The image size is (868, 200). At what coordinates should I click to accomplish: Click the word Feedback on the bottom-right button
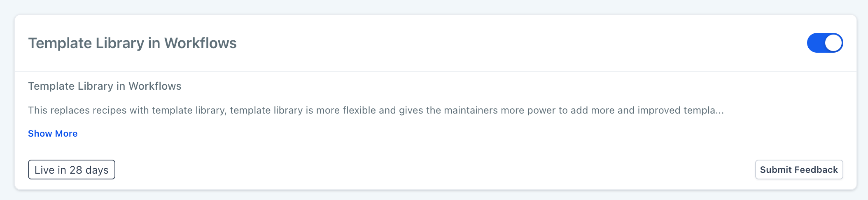pyautogui.click(x=816, y=170)
